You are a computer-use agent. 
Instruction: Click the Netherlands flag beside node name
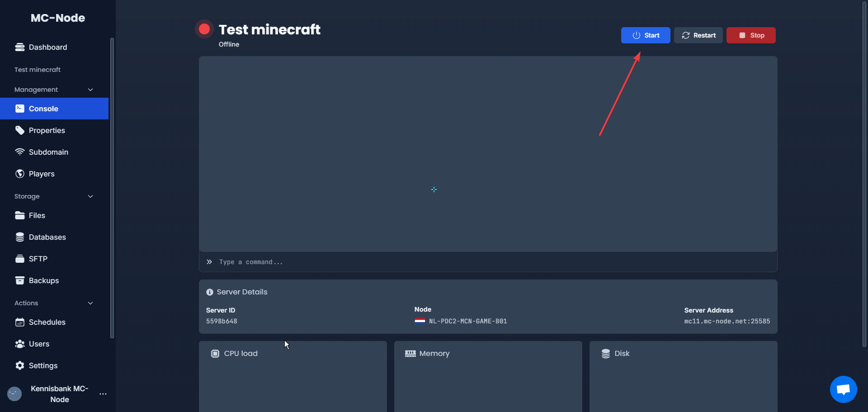pyautogui.click(x=420, y=321)
